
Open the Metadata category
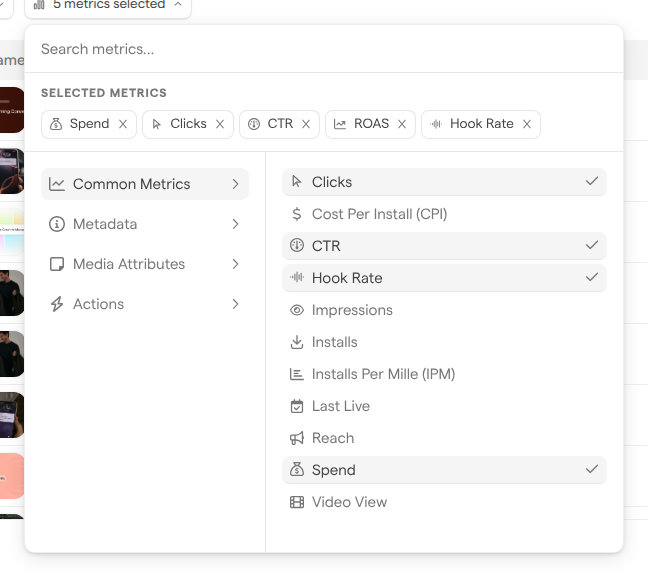coord(145,224)
